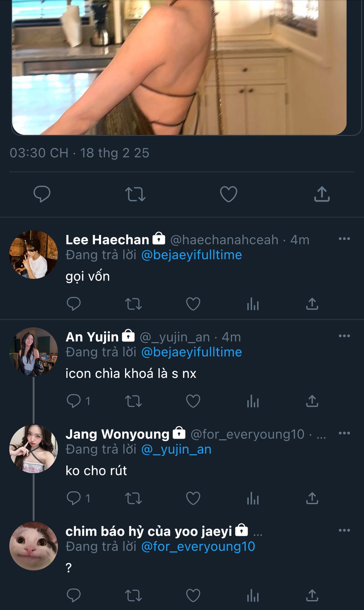Share Jang Wonyoung's reply
The height and width of the screenshot is (610, 364).
312,498
